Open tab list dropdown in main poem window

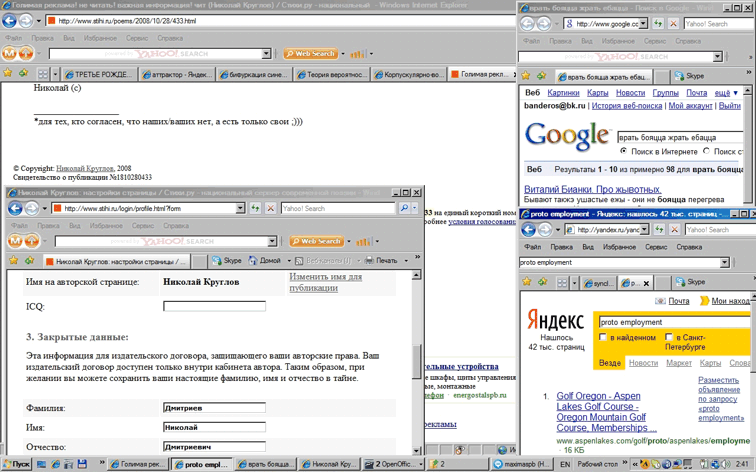click(55, 74)
